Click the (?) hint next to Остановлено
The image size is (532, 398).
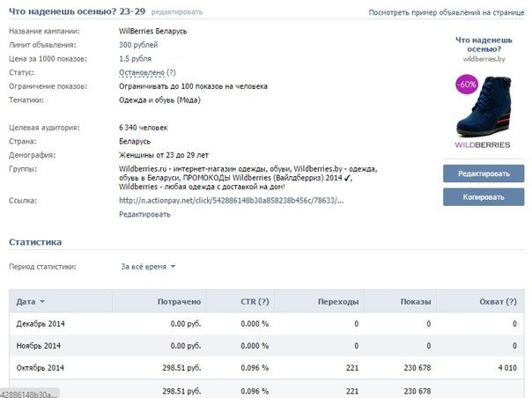pos(171,72)
